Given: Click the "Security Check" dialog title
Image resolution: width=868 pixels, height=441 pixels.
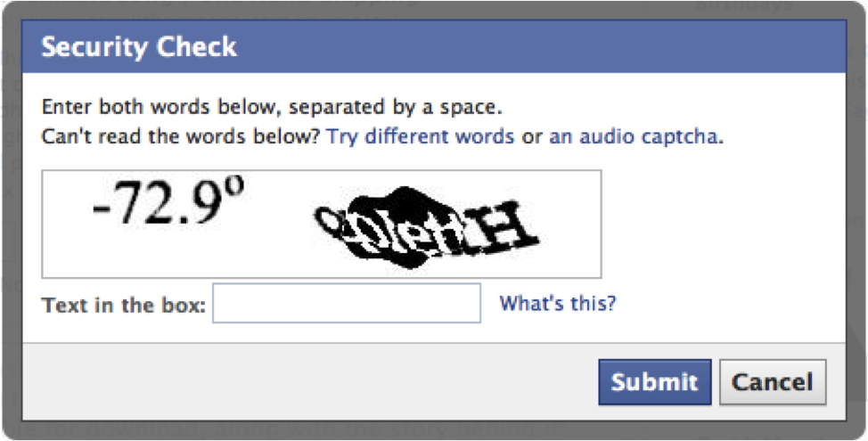Looking at the screenshot, I should (139, 47).
